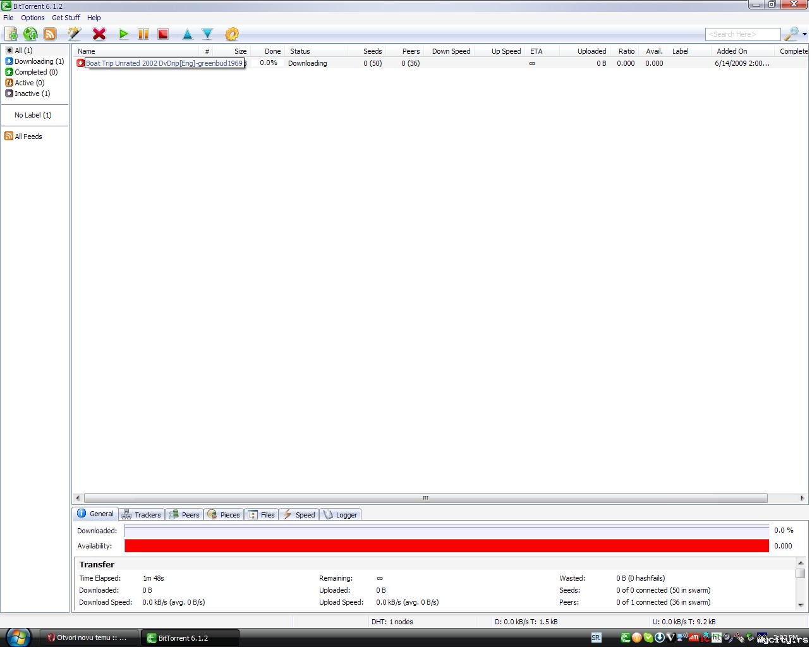This screenshot has width=812, height=647.
Task: Switch to the Otvori novu temu taskbar window
Action: tap(88, 638)
